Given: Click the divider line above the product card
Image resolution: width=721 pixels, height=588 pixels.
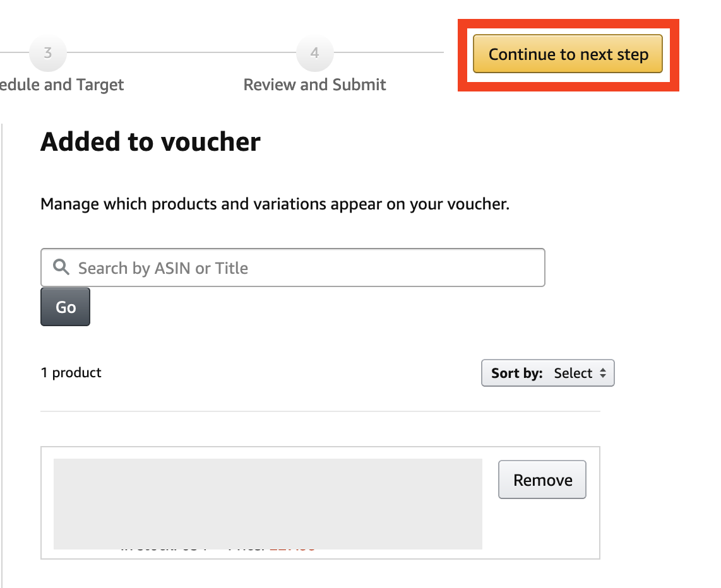Looking at the screenshot, I should point(321,411).
